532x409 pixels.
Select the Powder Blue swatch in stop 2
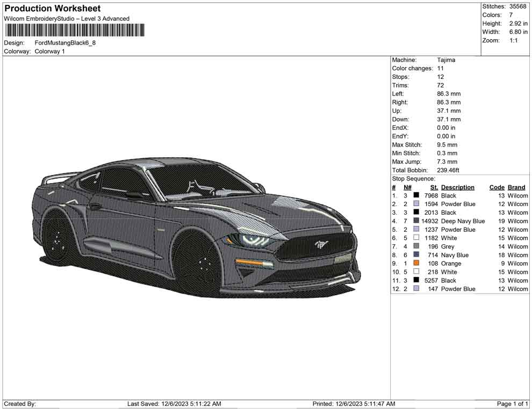coord(416,204)
